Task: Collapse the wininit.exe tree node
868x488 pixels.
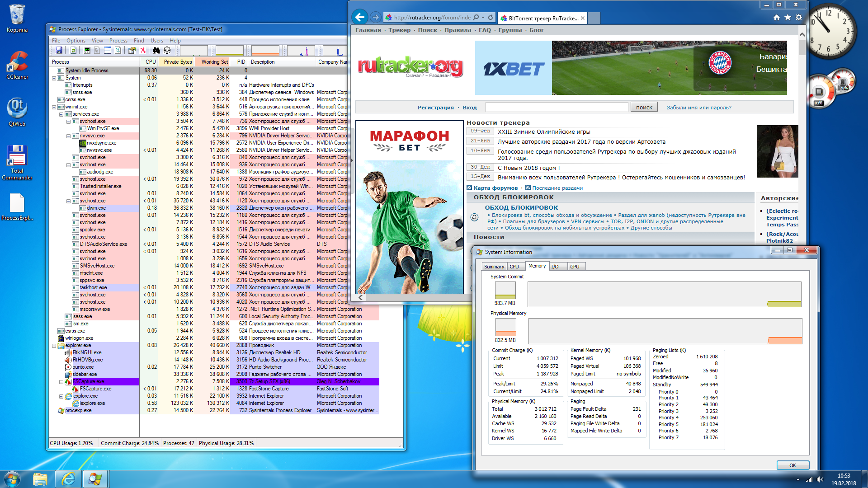Action: click(54, 107)
